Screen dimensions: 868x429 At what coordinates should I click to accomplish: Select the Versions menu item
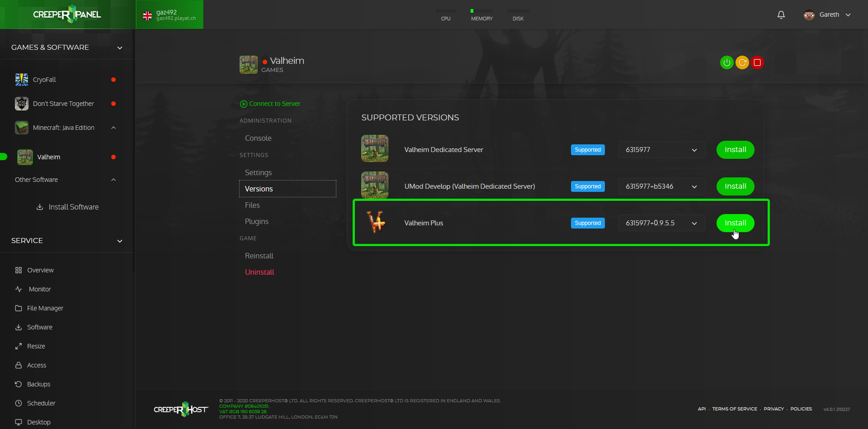click(288, 189)
